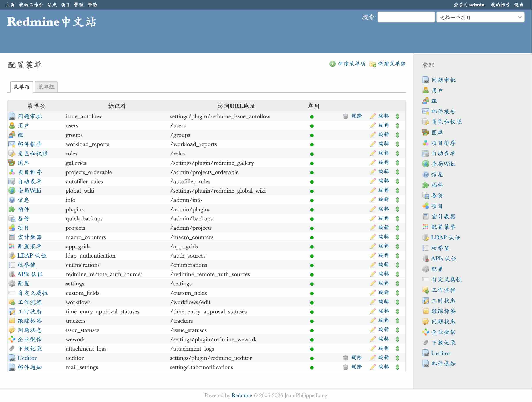Screen dimensions: 532x402
Task: Switch to the 菜单组 tab
Action: click(46, 87)
